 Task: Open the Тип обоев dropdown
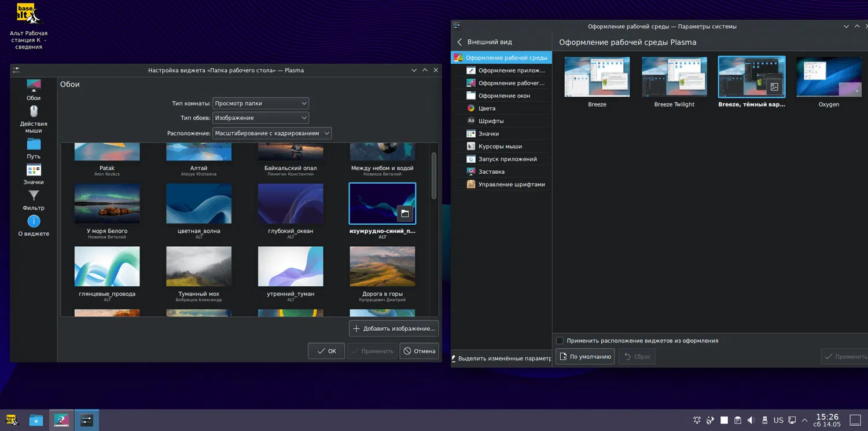(260, 118)
